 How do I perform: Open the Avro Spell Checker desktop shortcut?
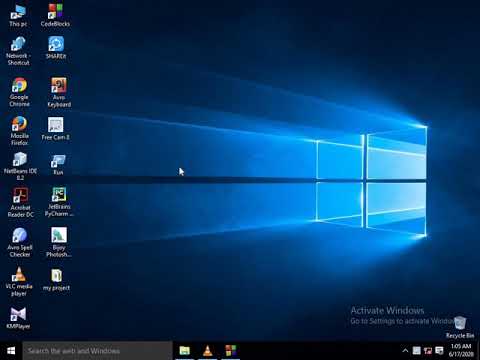coord(20,242)
